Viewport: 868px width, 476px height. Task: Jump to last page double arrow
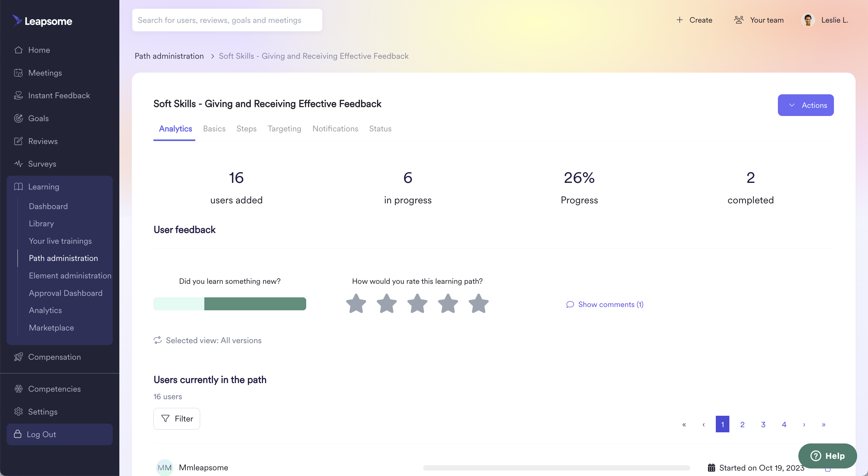coord(823,424)
